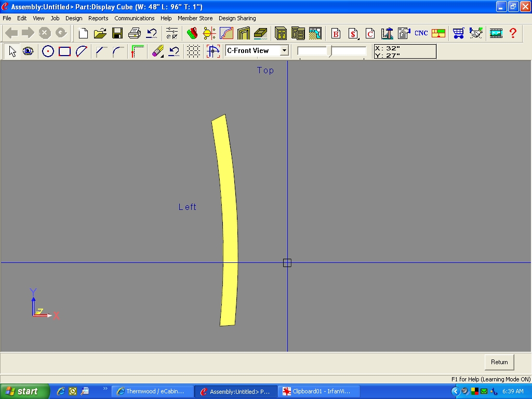Click the filmstrip video icon
The height and width of the screenshot is (399, 532).
click(496, 33)
